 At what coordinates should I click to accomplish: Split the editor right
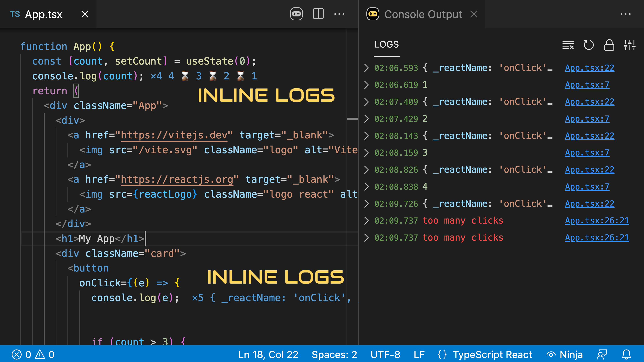[318, 14]
